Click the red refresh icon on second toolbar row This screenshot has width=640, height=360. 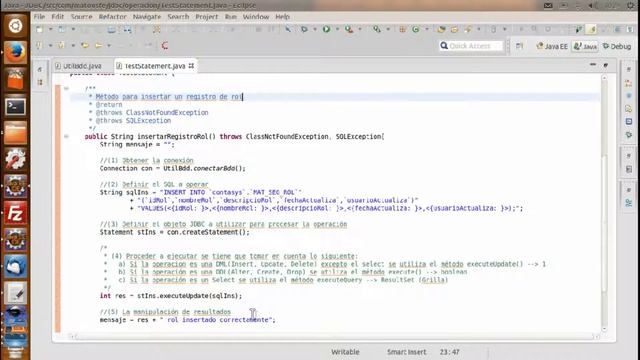tap(165, 45)
